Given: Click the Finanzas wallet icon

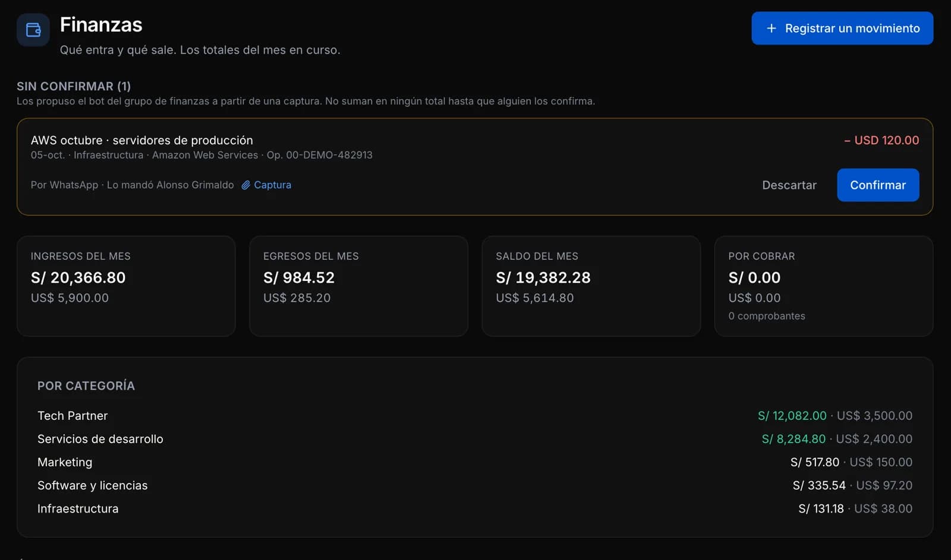Looking at the screenshot, I should click(33, 30).
